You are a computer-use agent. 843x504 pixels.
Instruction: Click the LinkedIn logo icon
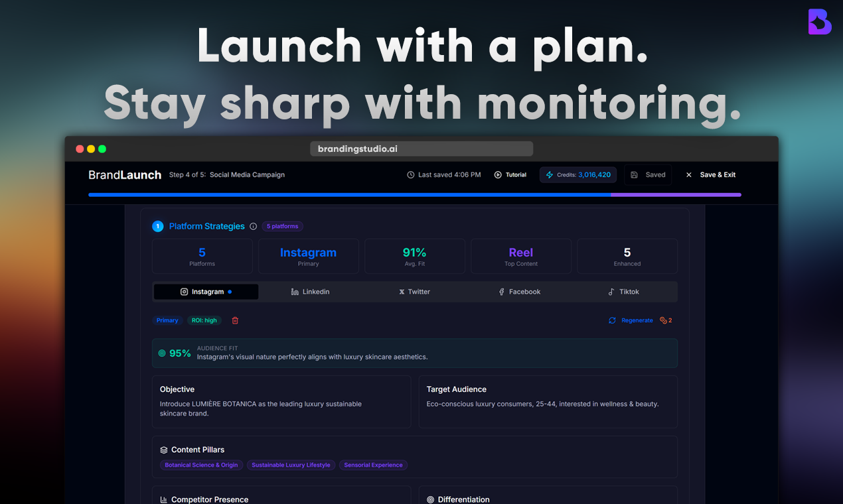[295, 292]
